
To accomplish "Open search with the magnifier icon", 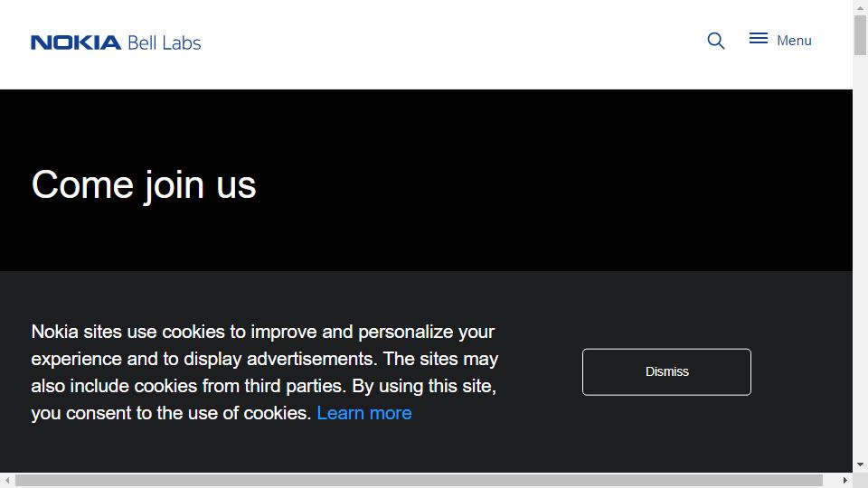I will pos(715,41).
